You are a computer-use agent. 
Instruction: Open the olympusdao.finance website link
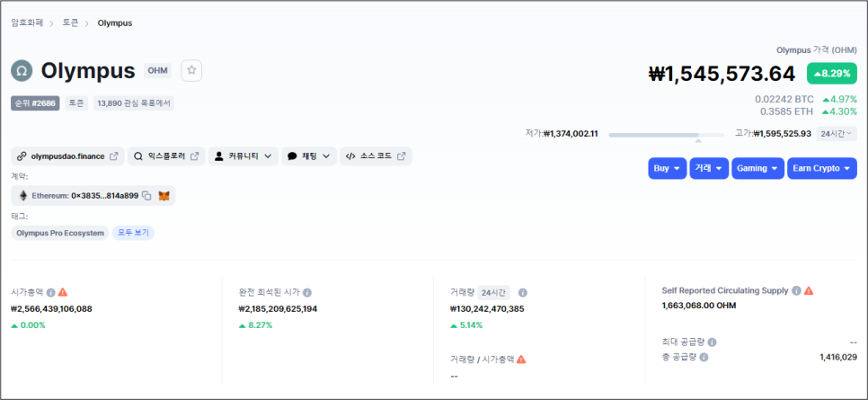[x=67, y=156]
